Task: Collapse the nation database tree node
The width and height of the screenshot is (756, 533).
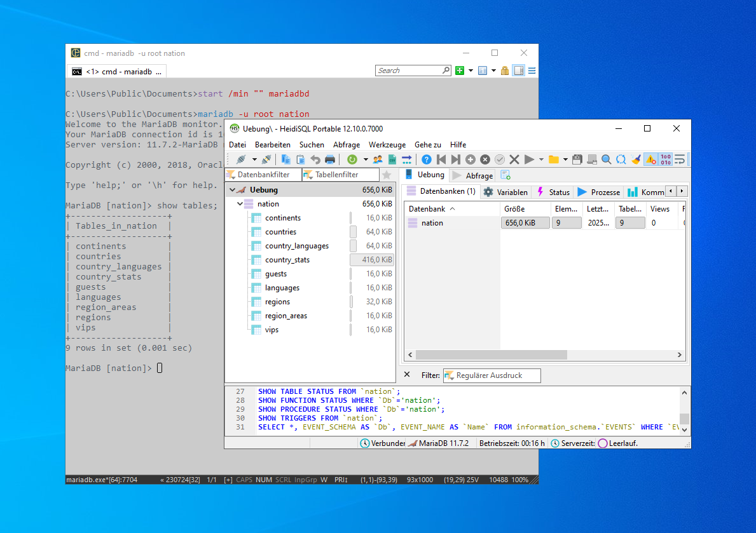Action: (240, 204)
